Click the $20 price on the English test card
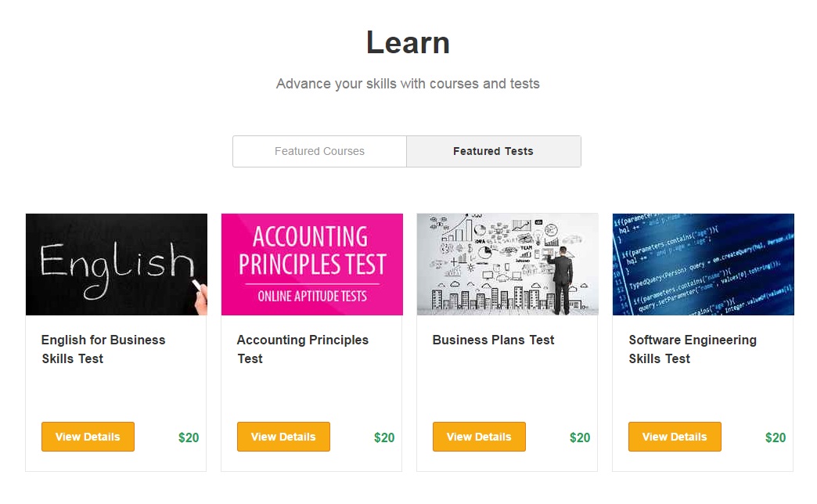Image resolution: width=817 pixels, height=504 pixels. 188,437
